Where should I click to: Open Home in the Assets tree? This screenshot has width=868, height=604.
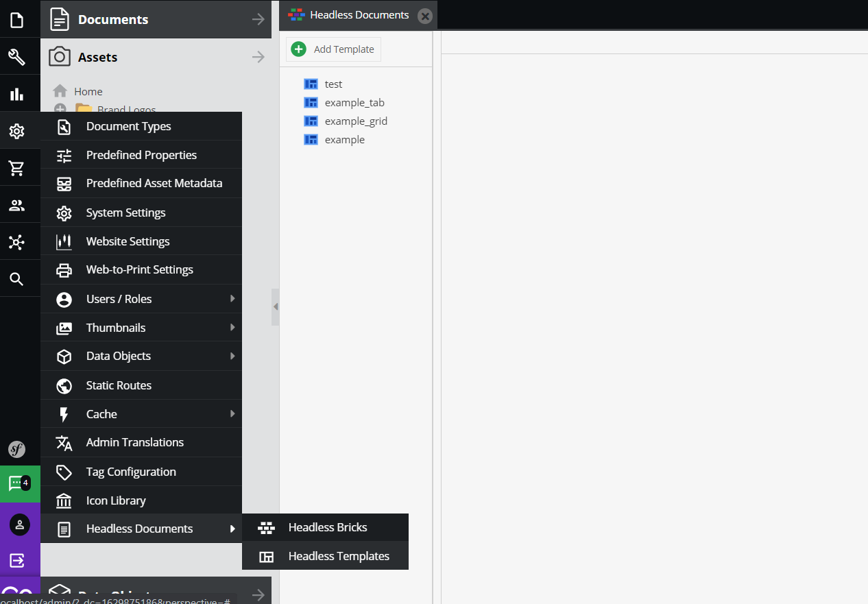tap(88, 91)
